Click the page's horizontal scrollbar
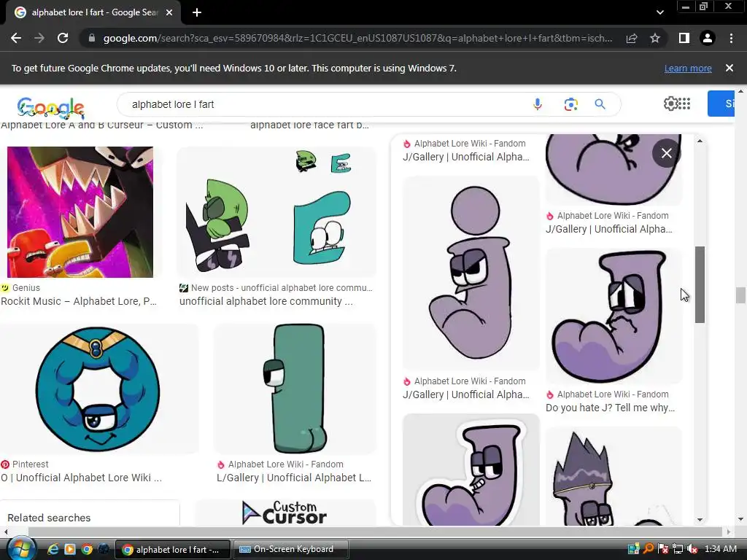Image resolution: width=747 pixels, height=560 pixels. coord(376,532)
